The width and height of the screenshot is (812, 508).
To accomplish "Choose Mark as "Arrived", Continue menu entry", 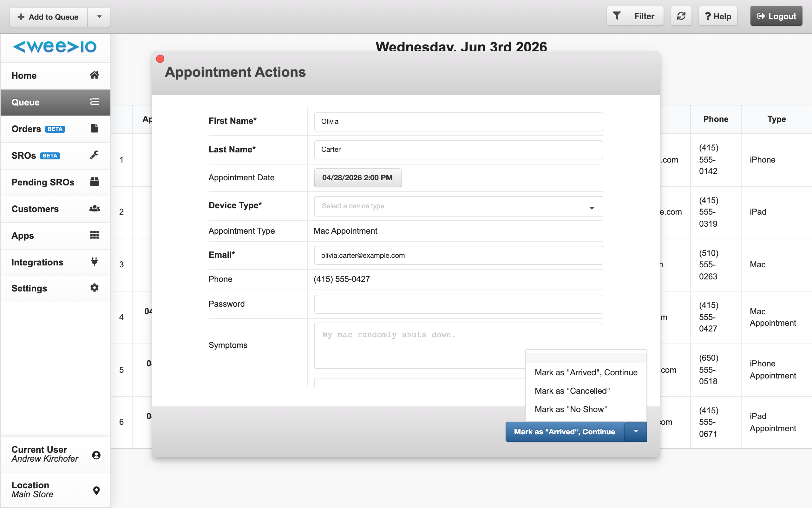I will (x=586, y=372).
